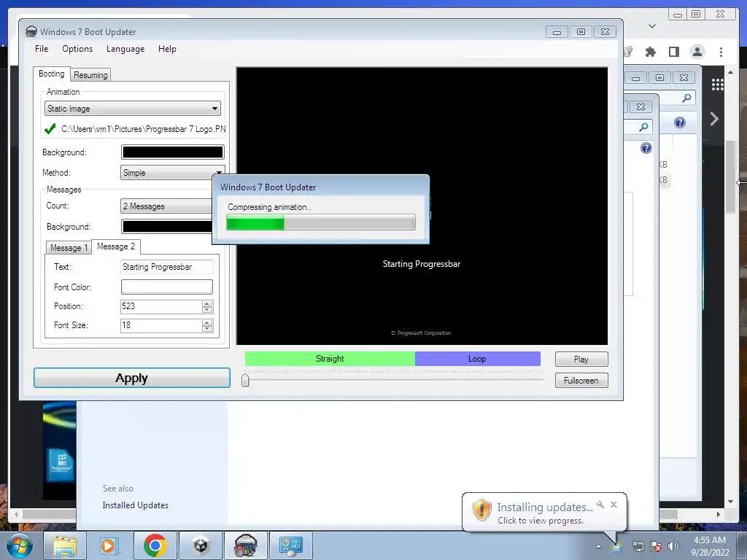Select the Message 2 tab
The image size is (747, 560).
click(x=116, y=246)
